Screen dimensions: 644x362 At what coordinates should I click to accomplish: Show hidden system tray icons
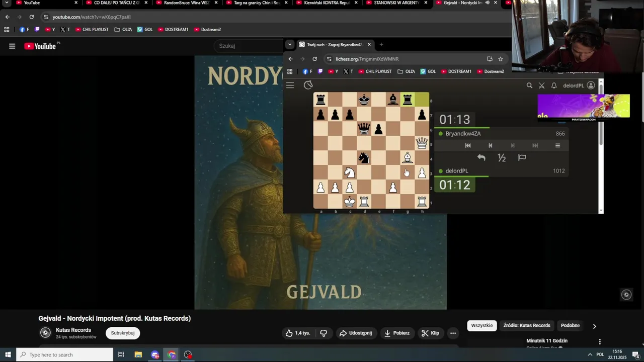(x=590, y=354)
